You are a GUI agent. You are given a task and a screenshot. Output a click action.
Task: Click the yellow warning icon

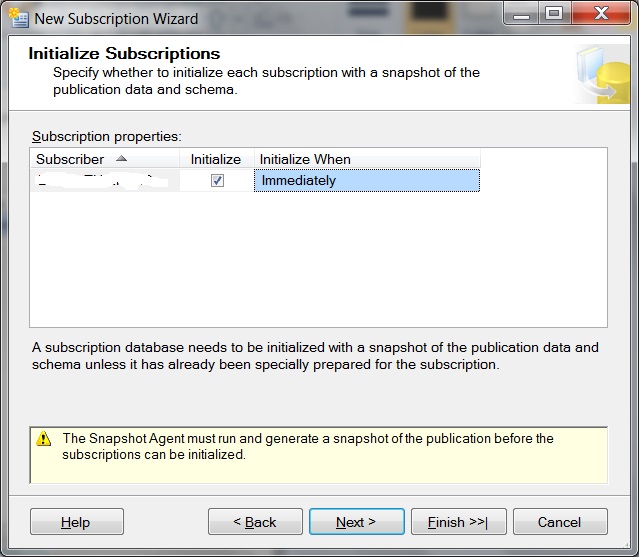(44, 439)
